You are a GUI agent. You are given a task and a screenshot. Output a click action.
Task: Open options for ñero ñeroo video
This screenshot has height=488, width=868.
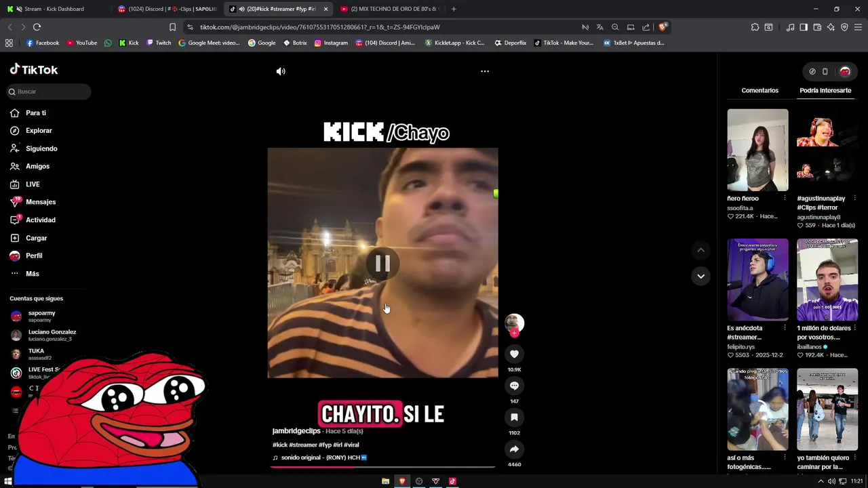point(785,199)
